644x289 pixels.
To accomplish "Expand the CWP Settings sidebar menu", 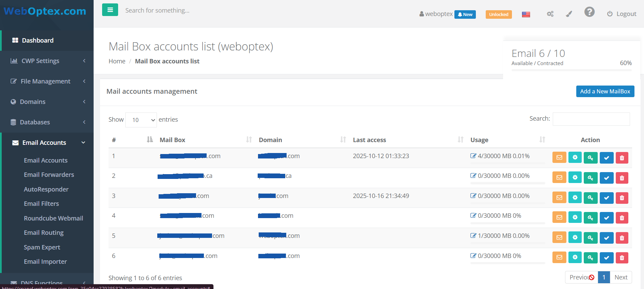I will pos(47,61).
